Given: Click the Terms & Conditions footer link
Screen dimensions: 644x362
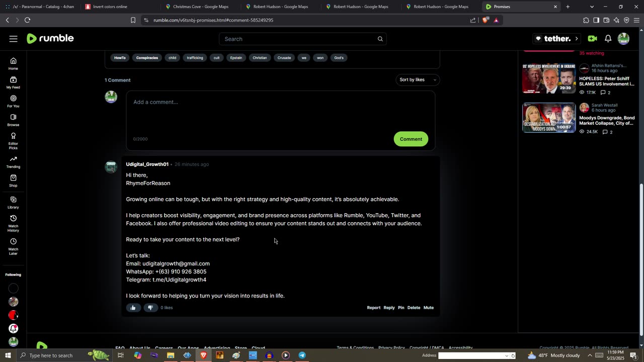Looking at the screenshot, I should tap(355, 348).
